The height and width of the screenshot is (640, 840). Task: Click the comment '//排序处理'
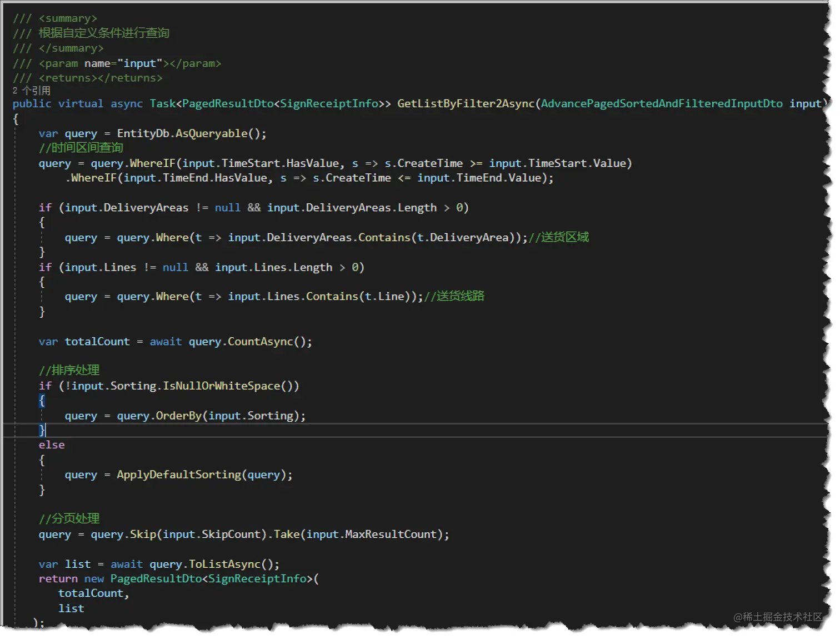69,370
